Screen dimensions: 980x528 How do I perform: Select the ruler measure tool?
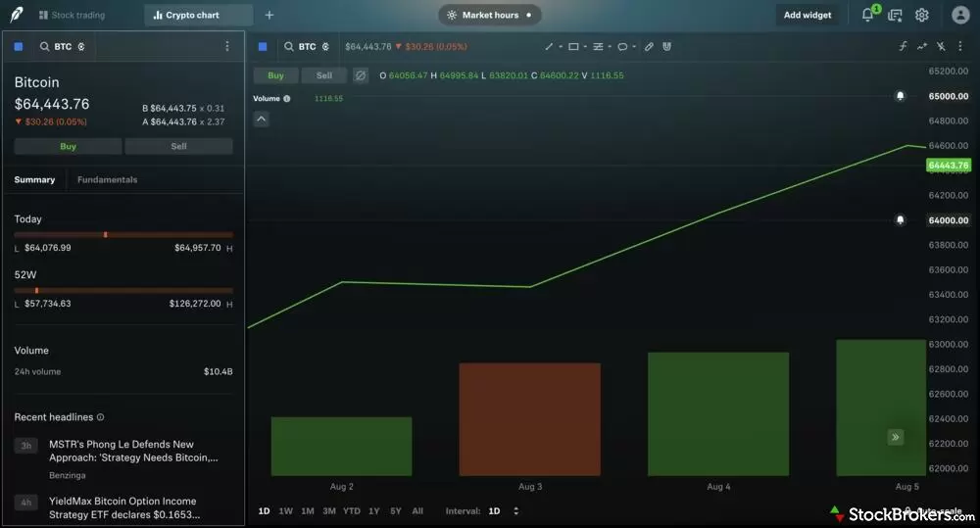point(650,47)
